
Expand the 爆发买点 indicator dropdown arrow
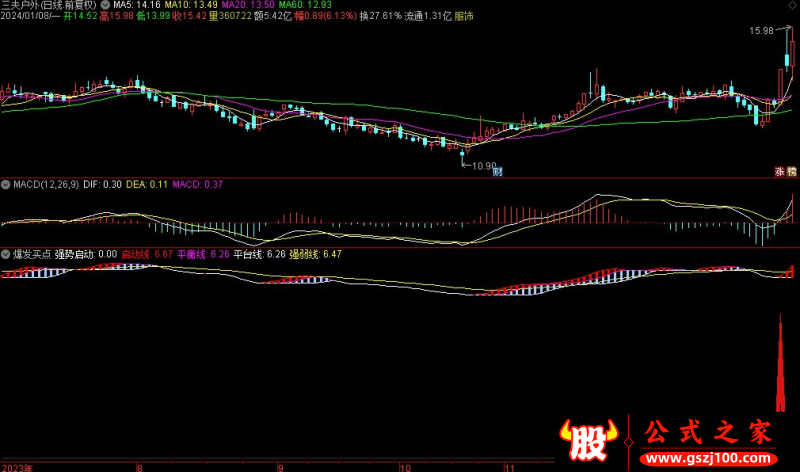6,254
